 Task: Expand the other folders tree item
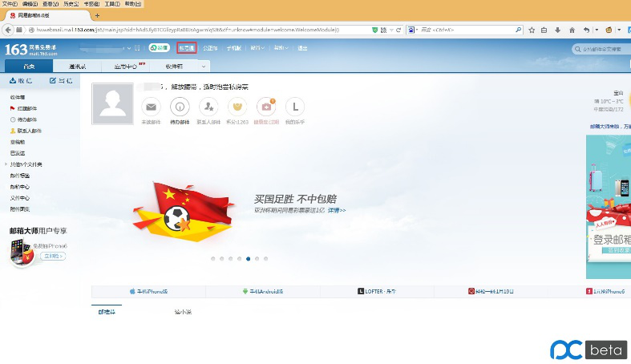[x=6, y=164]
